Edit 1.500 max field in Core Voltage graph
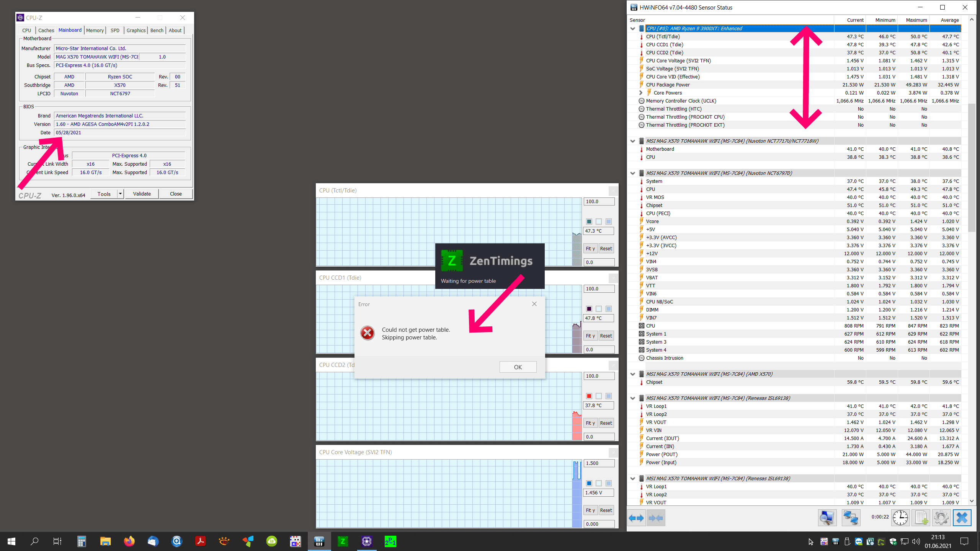 (599, 463)
